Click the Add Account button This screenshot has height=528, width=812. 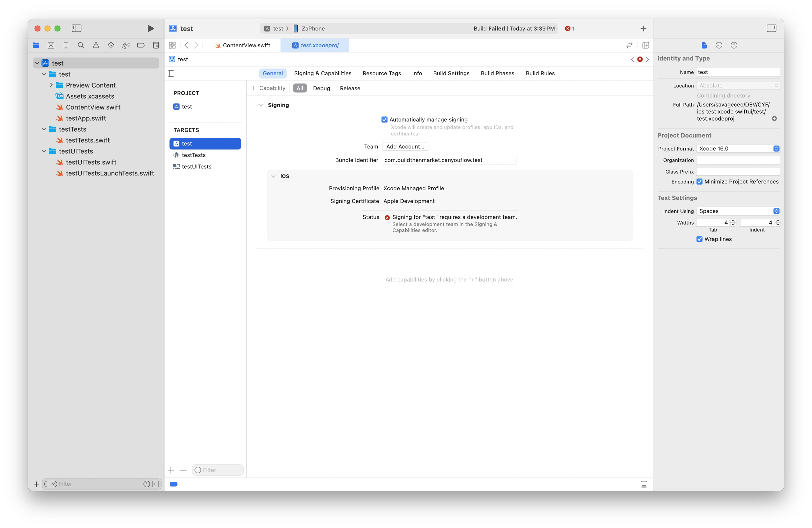[x=405, y=146]
